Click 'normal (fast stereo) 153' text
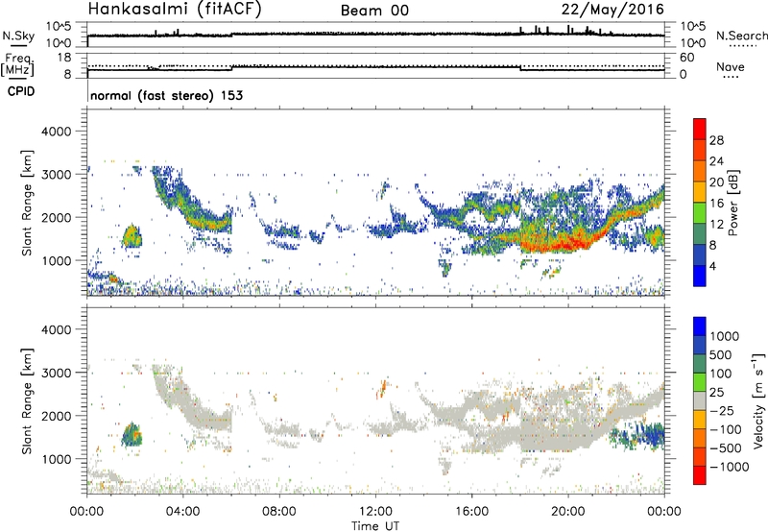768x532 pixels. [x=166, y=96]
